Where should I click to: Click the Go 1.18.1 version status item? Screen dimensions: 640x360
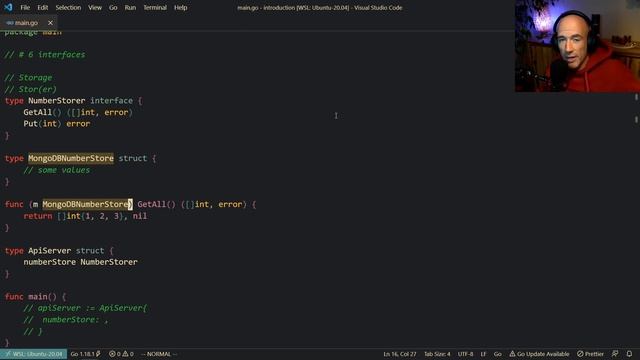coord(85,354)
